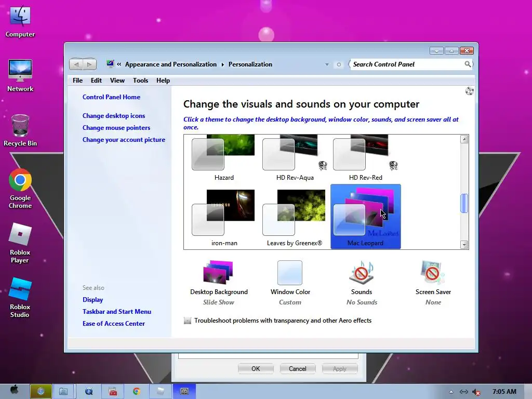Image resolution: width=532 pixels, height=399 pixels.
Task: Show hidden tray icons arrow
Action: tap(451, 392)
